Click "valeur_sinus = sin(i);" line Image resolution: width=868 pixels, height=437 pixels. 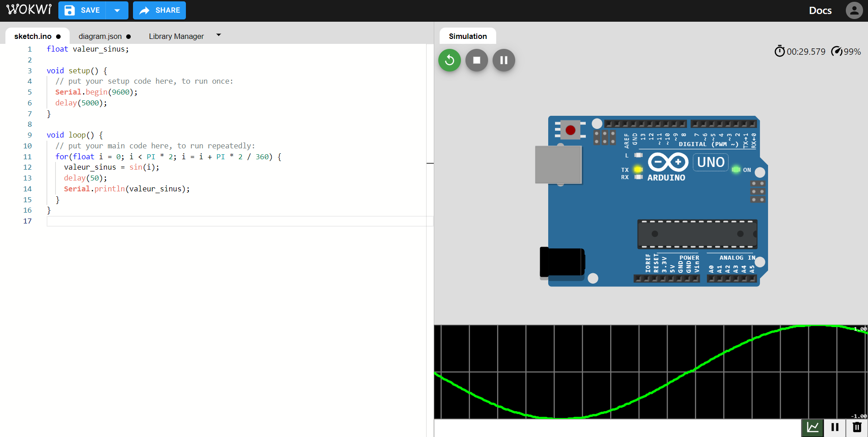112,167
